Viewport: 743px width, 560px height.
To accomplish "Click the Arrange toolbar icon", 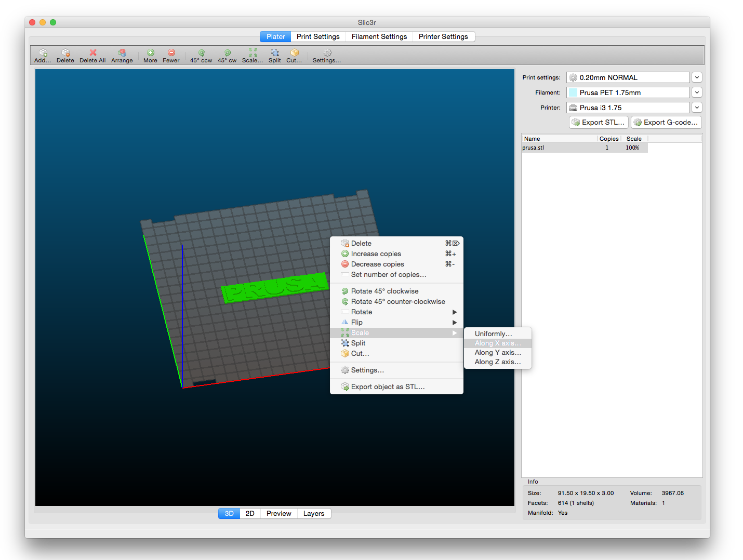I will (122, 53).
